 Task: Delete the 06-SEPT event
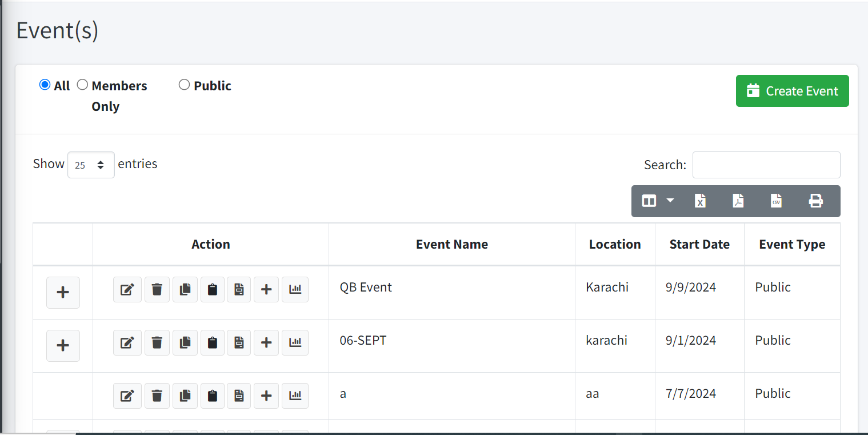click(157, 342)
